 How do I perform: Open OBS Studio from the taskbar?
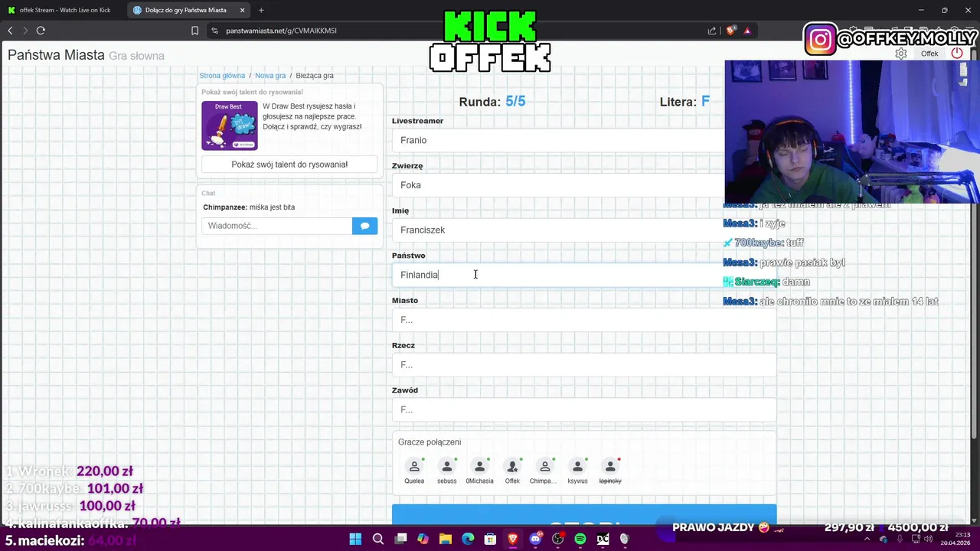[x=557, y=540]
